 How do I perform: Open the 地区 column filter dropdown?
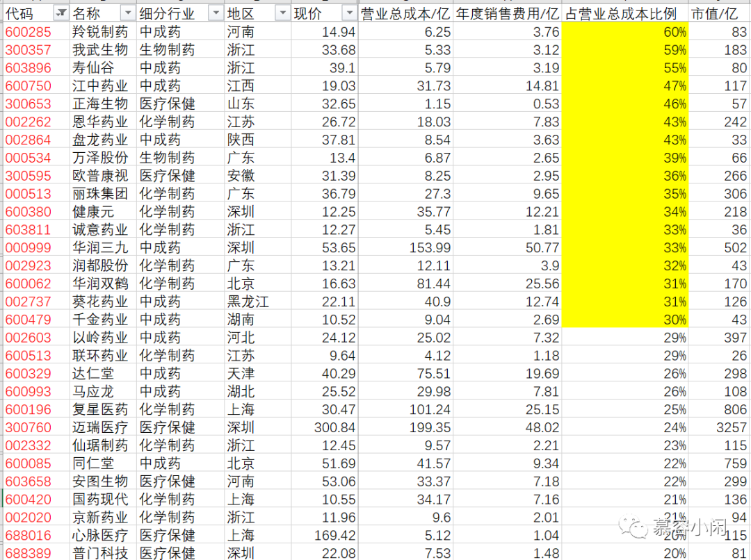click(x=284, y=13)
